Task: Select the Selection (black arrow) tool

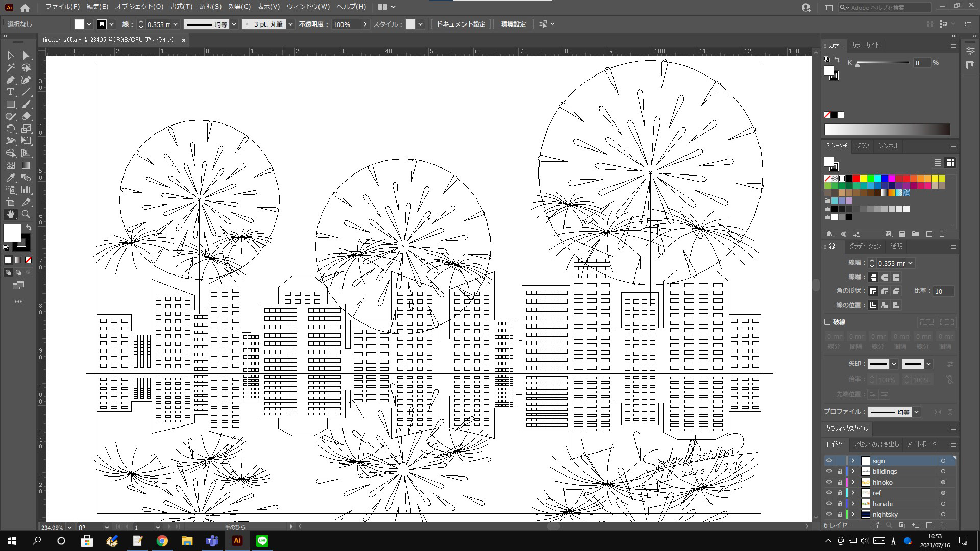Action: tap(11, 55)
